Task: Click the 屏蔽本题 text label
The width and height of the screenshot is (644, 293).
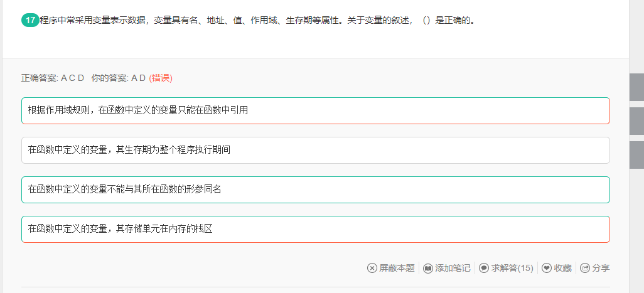Action: [x=397, y=268]
